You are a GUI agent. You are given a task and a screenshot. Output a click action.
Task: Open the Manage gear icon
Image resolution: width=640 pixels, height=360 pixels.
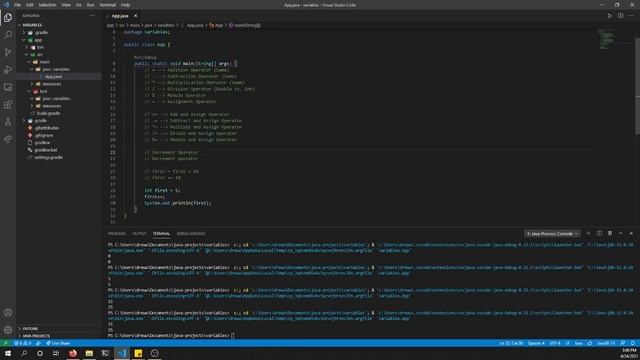click(x=8, y=330)
